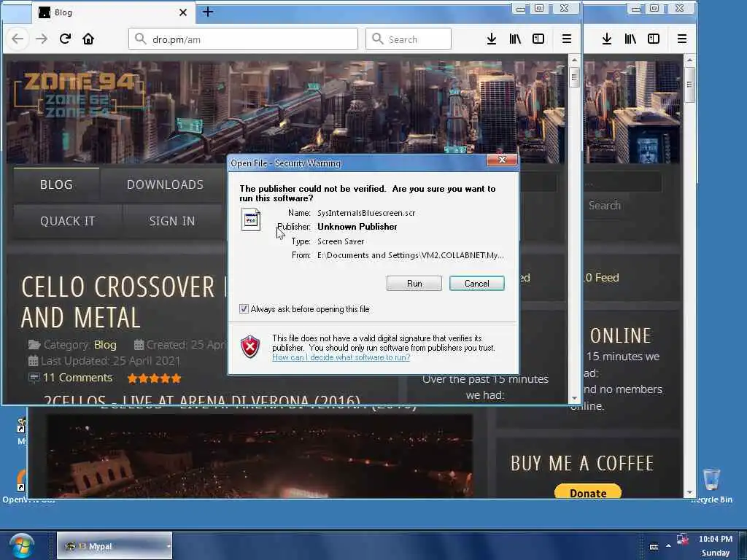Toggle sidebar icon in the rear browser window
This screenshot has width=747, height=560.
pyautogui.click(x=654, y=39)
